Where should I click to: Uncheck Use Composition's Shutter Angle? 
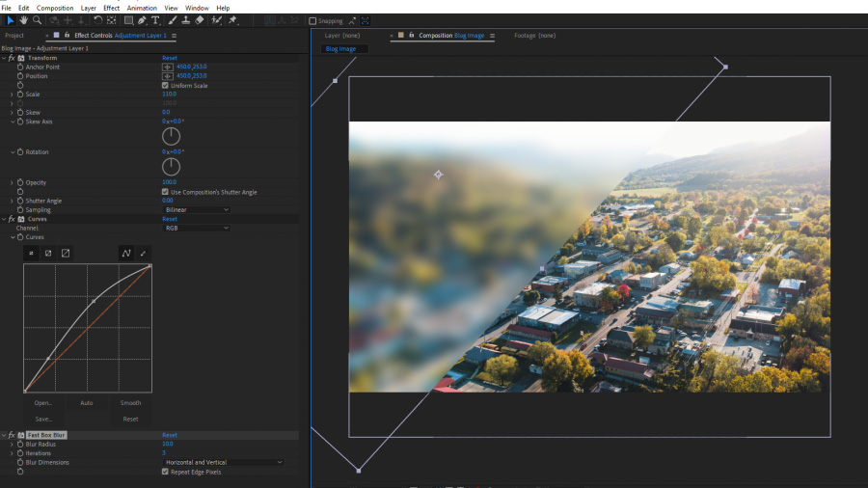point(165,192)
